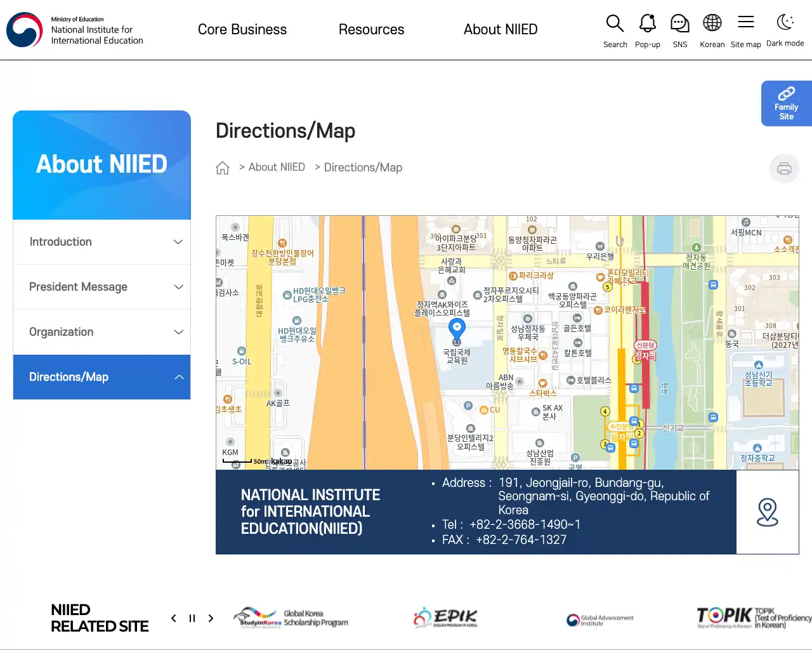Open the EPIK related site logo
The image size is (812, 650).
(445, 618)
